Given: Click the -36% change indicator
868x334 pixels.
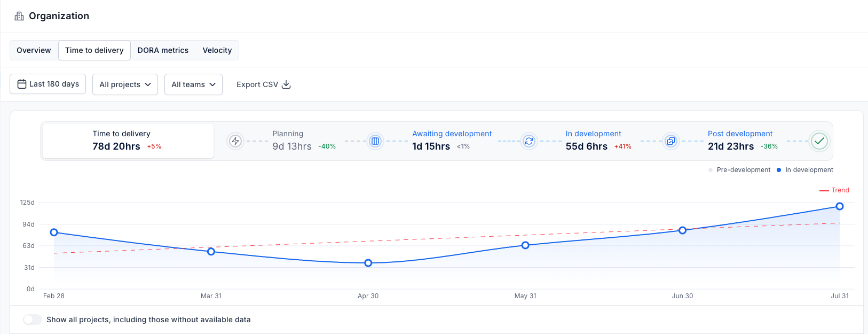Looking at the screenshot, I should [769, 146].
